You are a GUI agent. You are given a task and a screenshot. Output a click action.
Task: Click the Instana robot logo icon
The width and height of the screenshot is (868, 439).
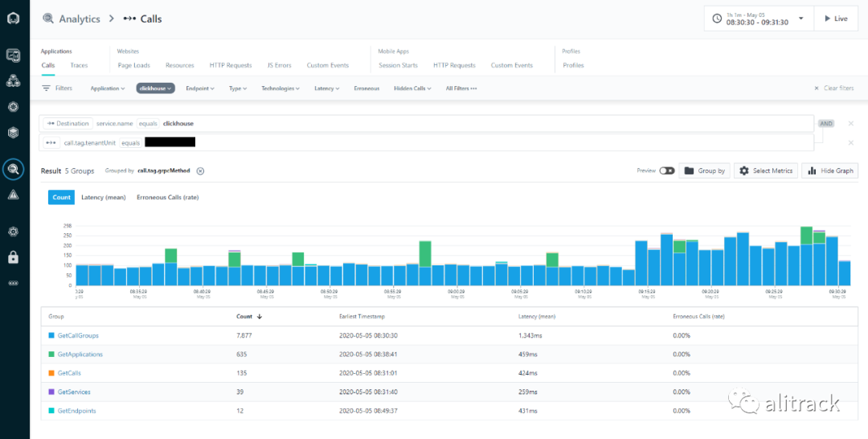(x=14, y=18)
